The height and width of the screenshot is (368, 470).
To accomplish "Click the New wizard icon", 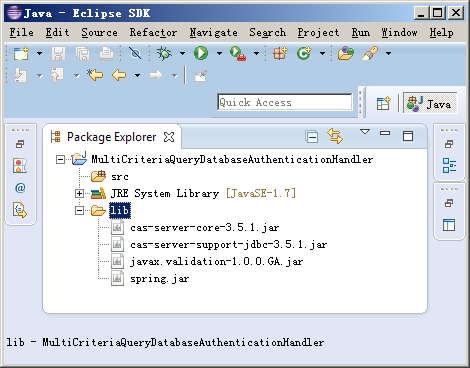I will (x=21, y=53).
